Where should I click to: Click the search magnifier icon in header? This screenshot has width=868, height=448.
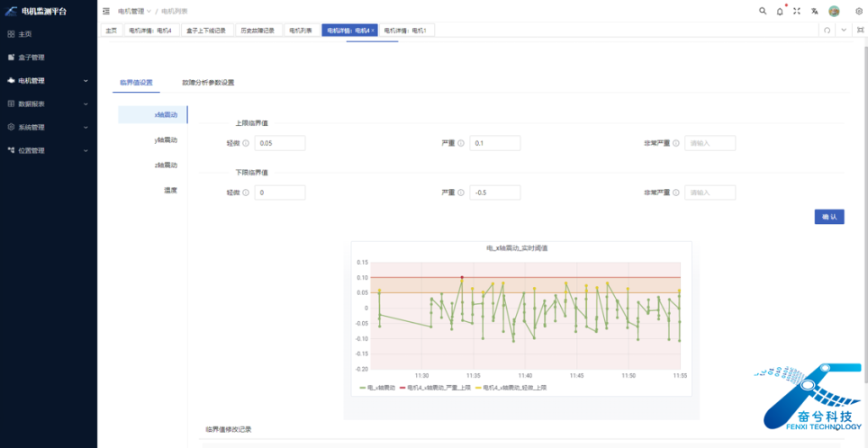[763, 11]
